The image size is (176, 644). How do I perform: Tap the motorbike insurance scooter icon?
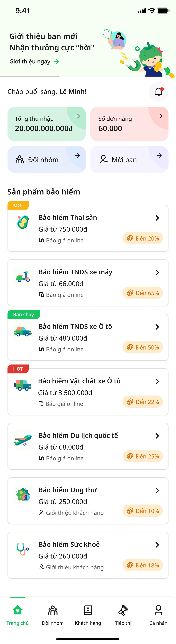coord(23,277)
